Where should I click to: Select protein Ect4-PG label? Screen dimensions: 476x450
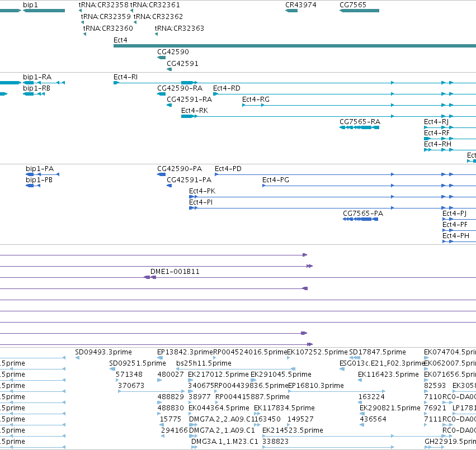pos(276,180)
